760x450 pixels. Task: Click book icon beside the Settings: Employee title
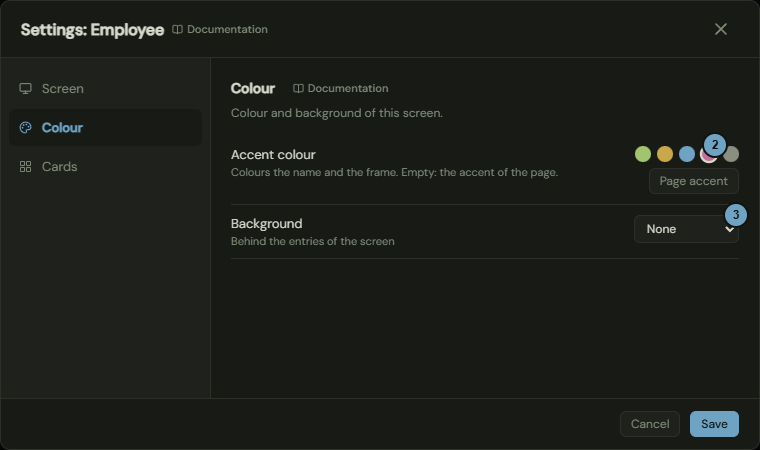point(177,30)
